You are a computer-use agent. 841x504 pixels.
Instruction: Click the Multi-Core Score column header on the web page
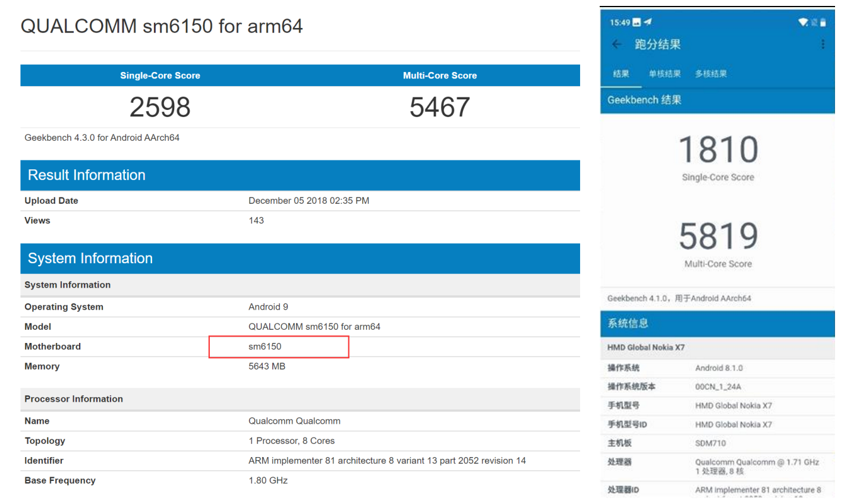coord(440,75)
